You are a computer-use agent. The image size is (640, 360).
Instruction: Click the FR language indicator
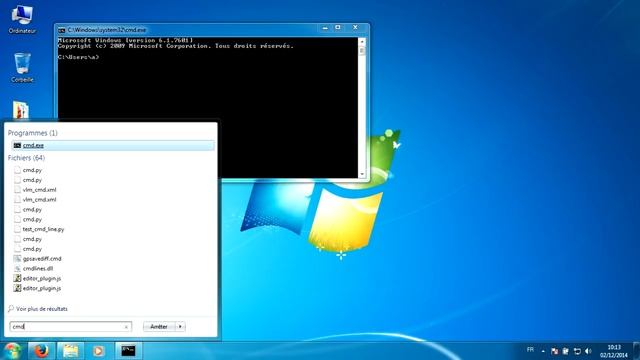[530, 350]
